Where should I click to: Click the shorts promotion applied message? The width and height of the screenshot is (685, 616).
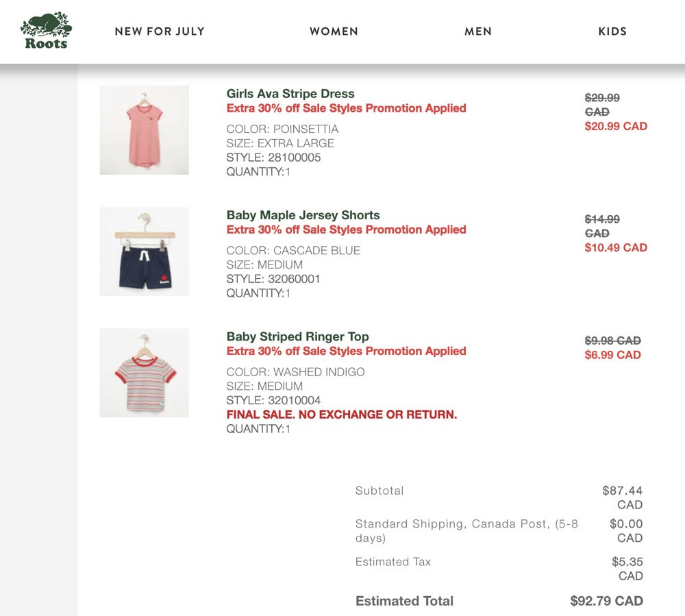tap(346, 230)
